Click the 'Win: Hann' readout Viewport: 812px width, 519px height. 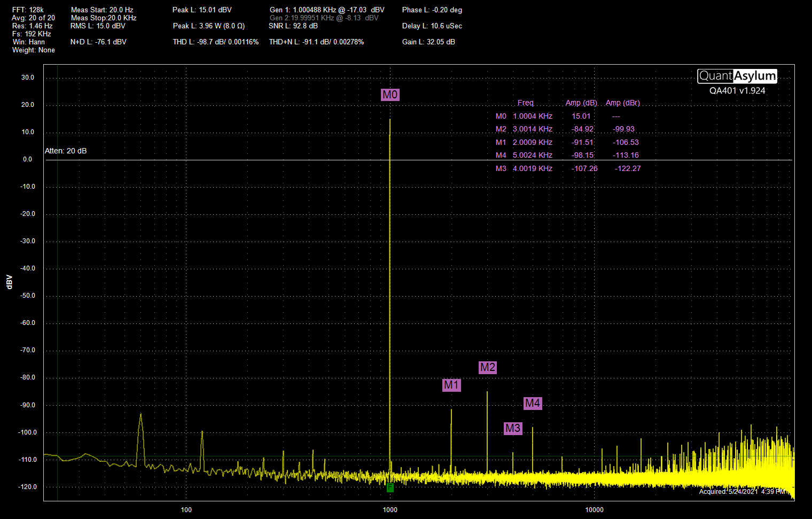pyautogui.click(x=28, y=42)
